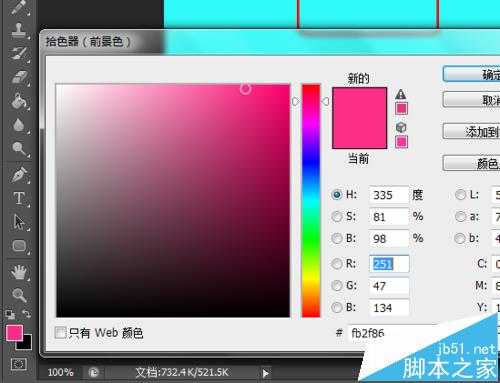Select the R red radio button
Image resolution: width=500 pixels, height=383 pixels.
(x=337, y=264)
